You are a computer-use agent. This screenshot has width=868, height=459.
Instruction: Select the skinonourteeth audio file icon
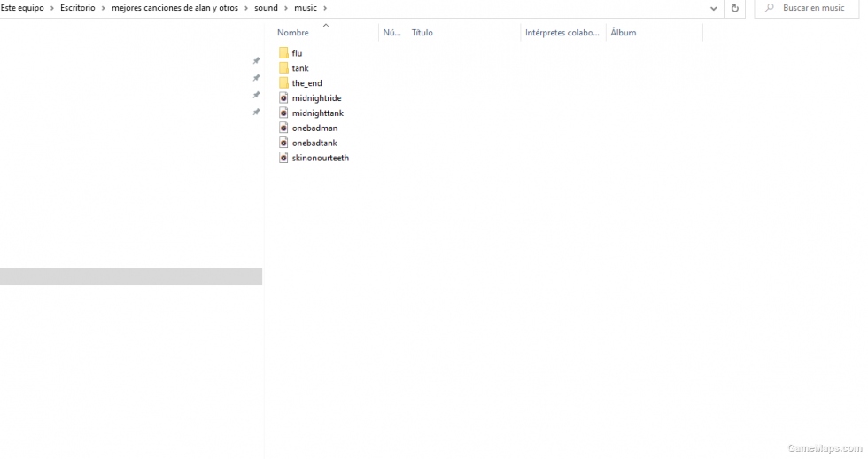click(283, 158)
